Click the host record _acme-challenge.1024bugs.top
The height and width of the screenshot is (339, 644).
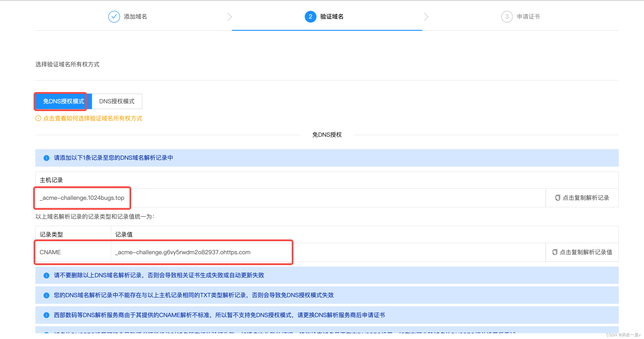click(x=82, y=198)
